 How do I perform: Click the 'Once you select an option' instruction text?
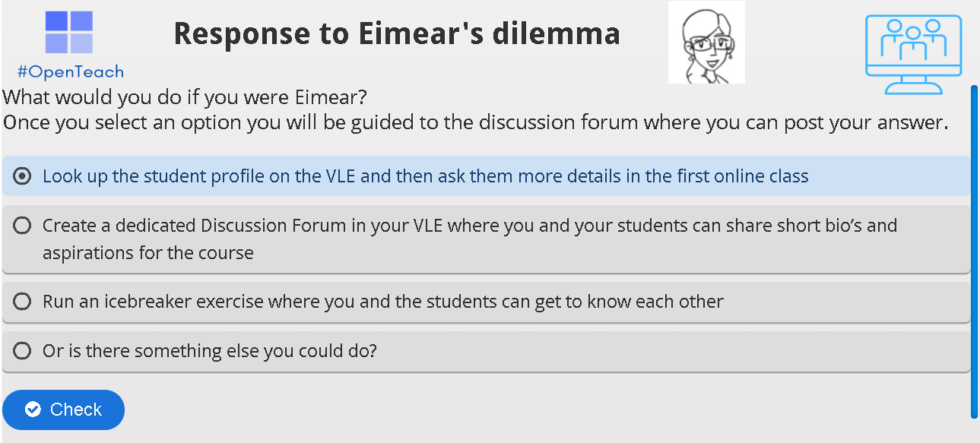tap(475, 122)
